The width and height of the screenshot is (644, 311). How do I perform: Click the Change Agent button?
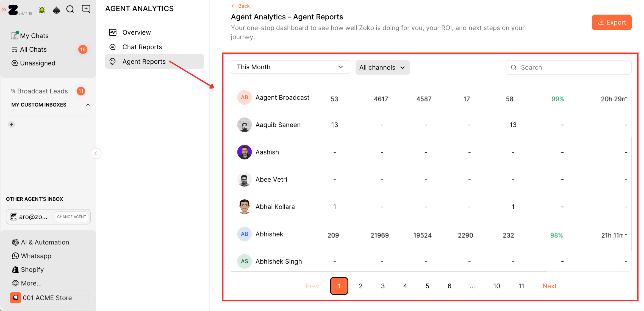pos(71,217)
